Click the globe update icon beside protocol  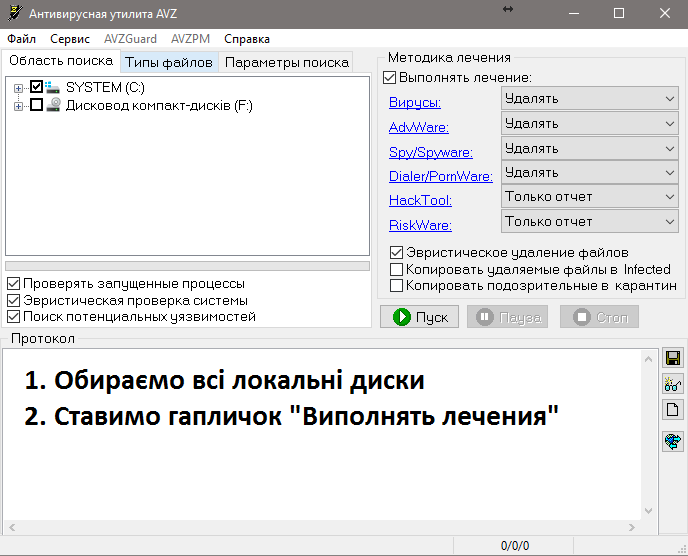(x=673, y=441)
